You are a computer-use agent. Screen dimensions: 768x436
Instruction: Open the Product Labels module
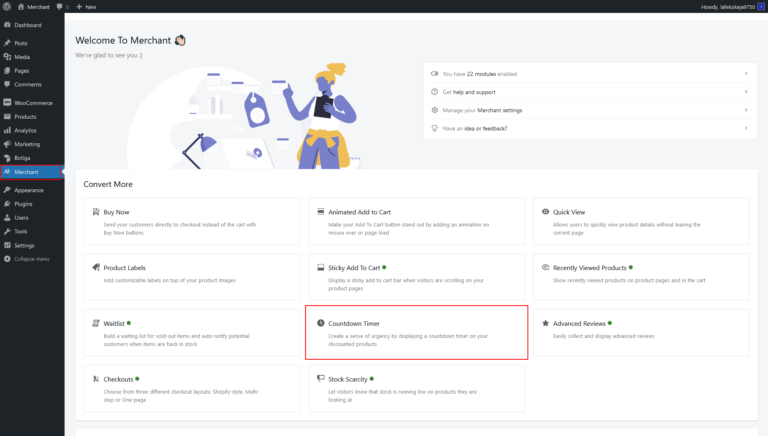point(192,277)
